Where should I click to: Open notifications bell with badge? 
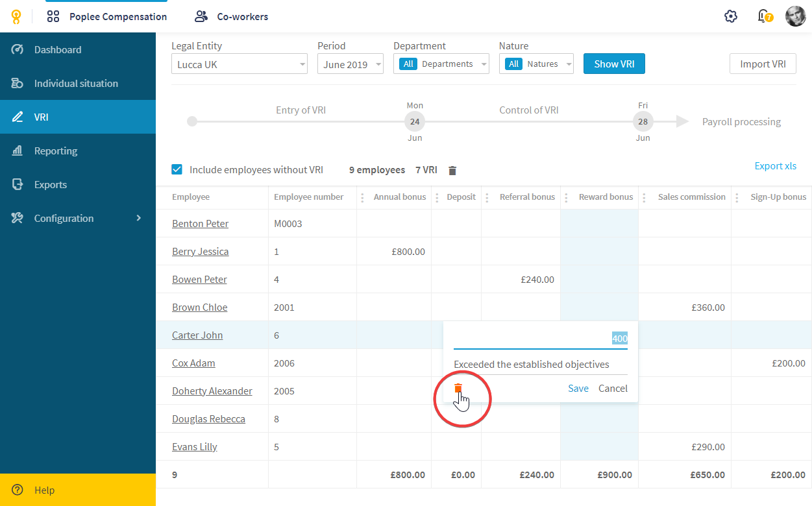click(765, 16)
